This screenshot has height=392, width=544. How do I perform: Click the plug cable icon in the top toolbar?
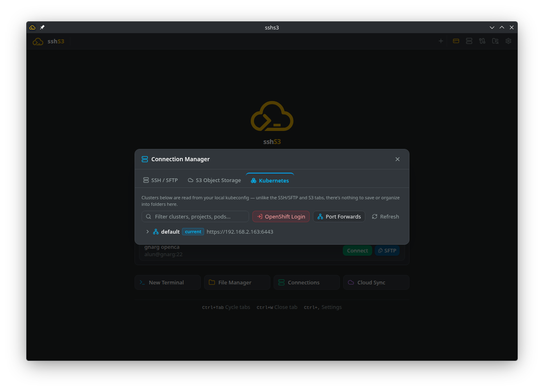(x=482, y=41)
